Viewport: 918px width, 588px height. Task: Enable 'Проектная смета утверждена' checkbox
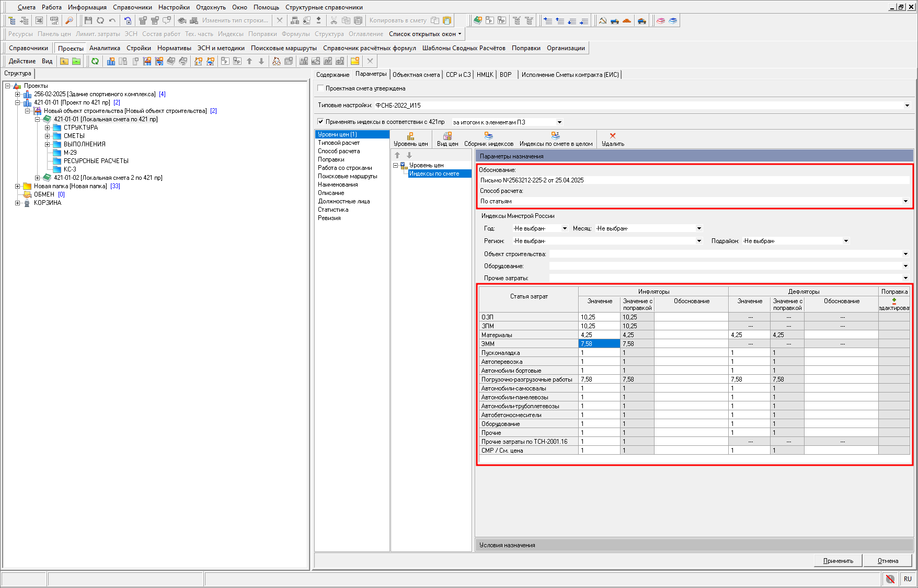pyautogui.click(x=321, y=88)
